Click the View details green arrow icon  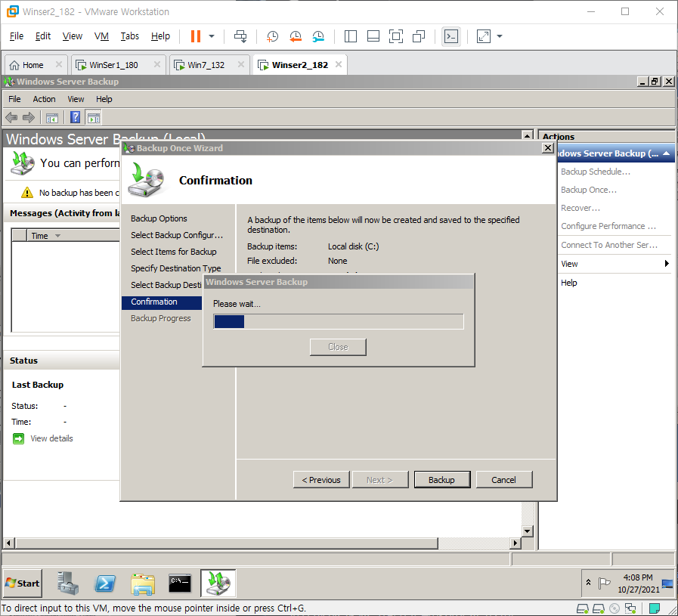(x=18, y=439)
